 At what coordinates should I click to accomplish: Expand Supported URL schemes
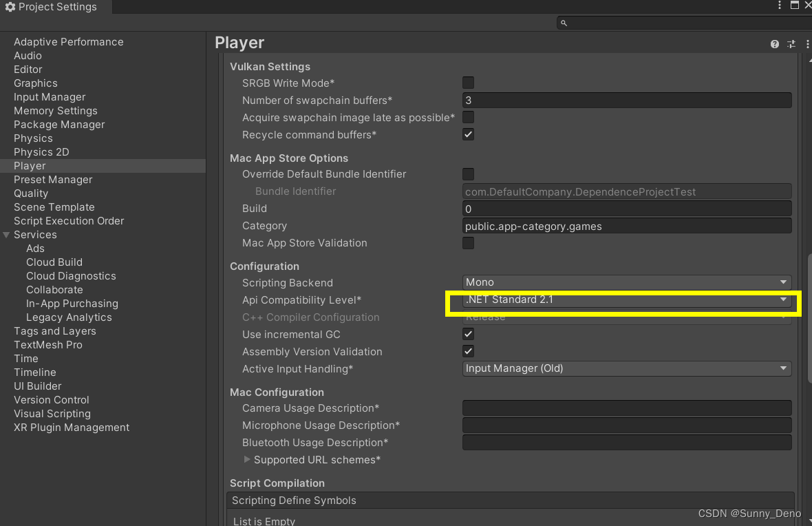click(x=248, y=459)
